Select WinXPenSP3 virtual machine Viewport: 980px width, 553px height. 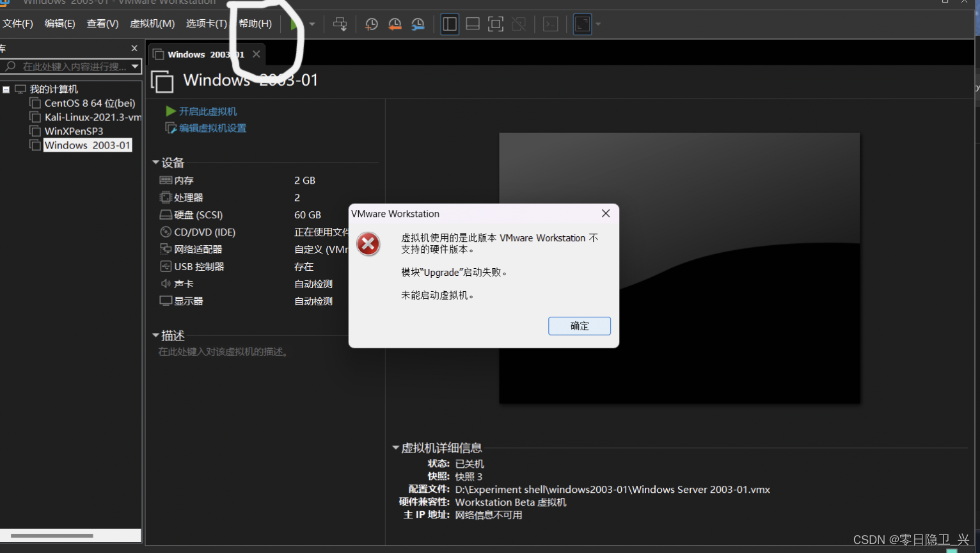[x=74, y=131]
